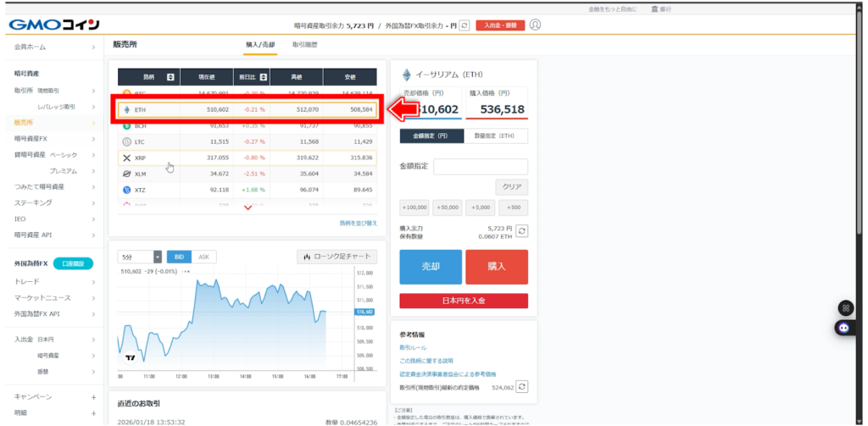
Task: Open the user account profile icon
Action: tap(535, 25)
